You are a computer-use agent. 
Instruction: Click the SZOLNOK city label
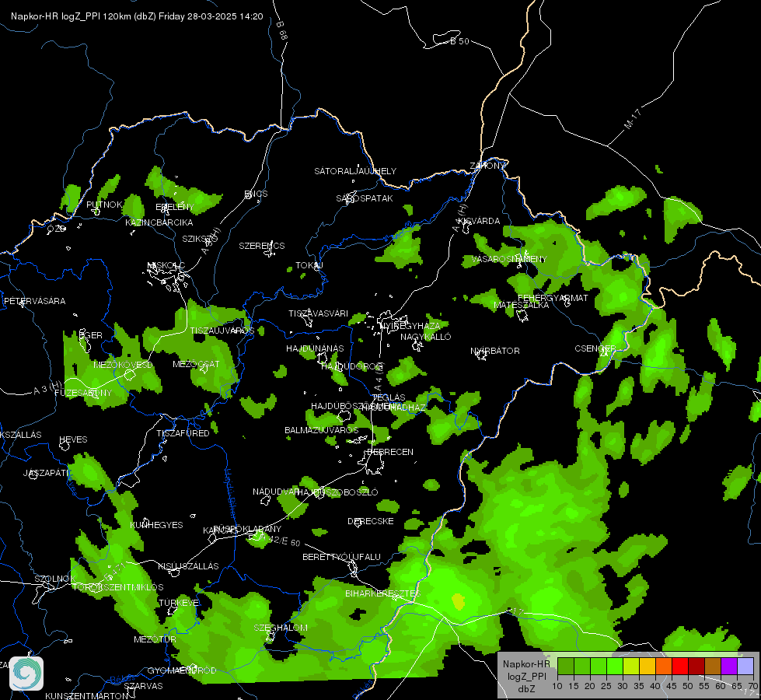point(55,579)
